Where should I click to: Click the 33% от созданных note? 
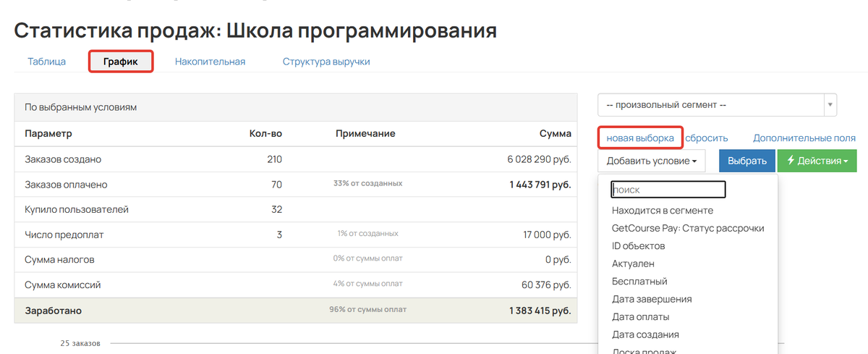click(x=367, y=184)
